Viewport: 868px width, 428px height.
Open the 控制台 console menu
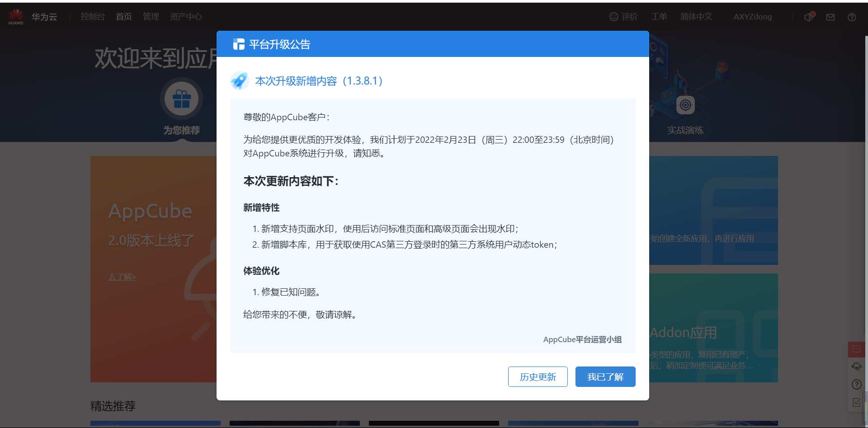(x=93, y=17)
